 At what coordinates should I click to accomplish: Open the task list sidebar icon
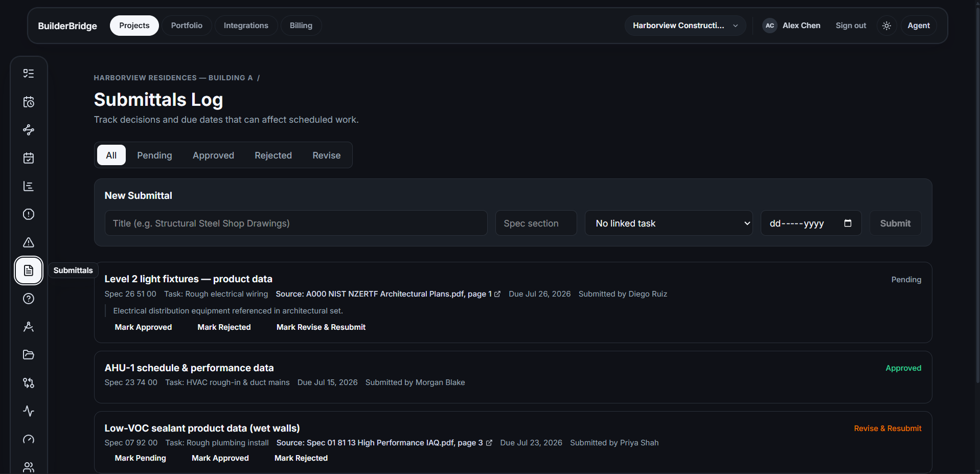[x=29, y=74]
